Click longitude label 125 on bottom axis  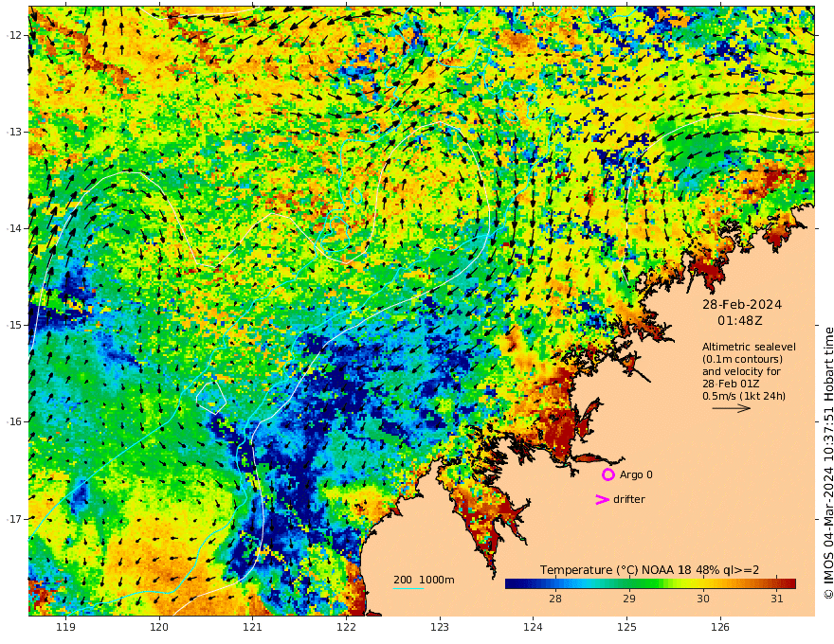[x=627, y=627]
